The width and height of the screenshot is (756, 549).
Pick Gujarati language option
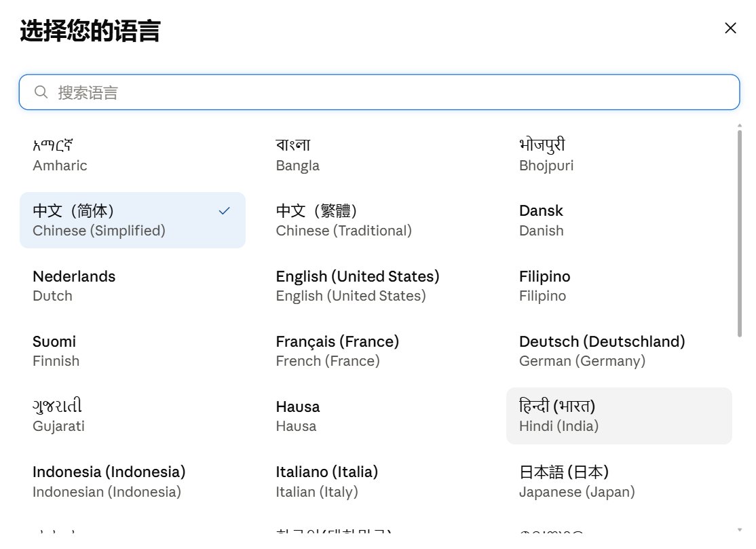[132, 416]
